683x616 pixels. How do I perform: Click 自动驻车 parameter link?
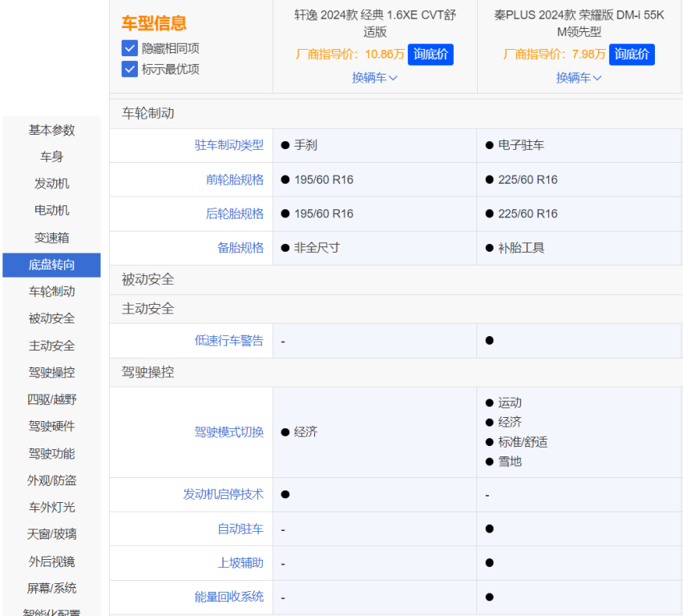240,529
